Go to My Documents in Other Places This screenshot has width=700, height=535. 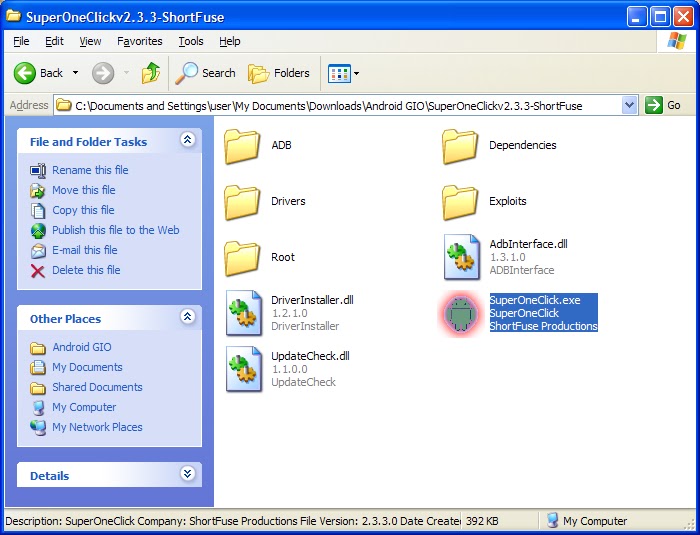pos(88,368)
